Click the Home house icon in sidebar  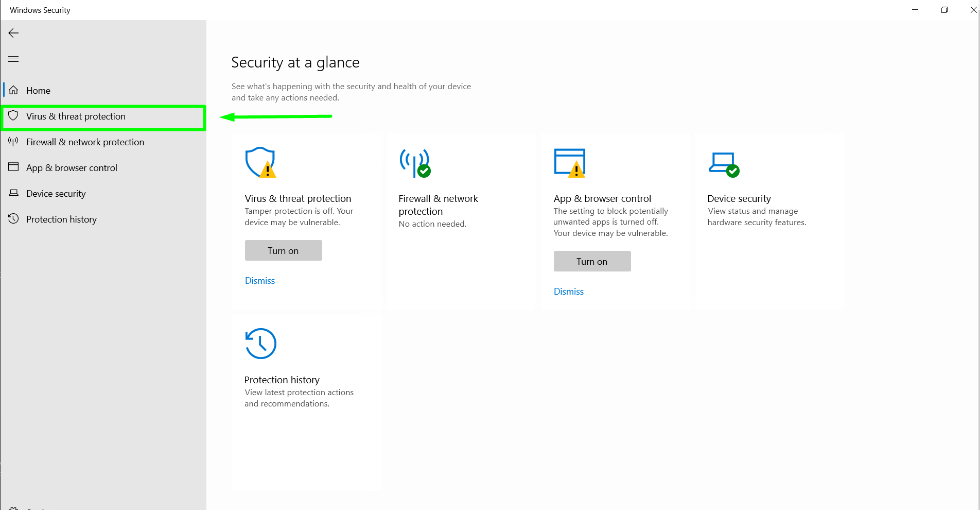tap(14, 90)
